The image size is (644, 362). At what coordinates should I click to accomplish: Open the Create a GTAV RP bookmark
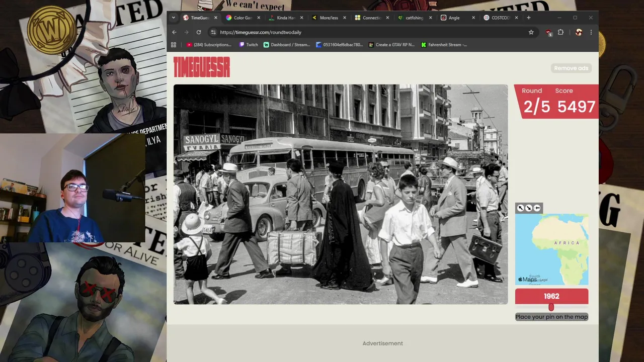pos(392,45)
